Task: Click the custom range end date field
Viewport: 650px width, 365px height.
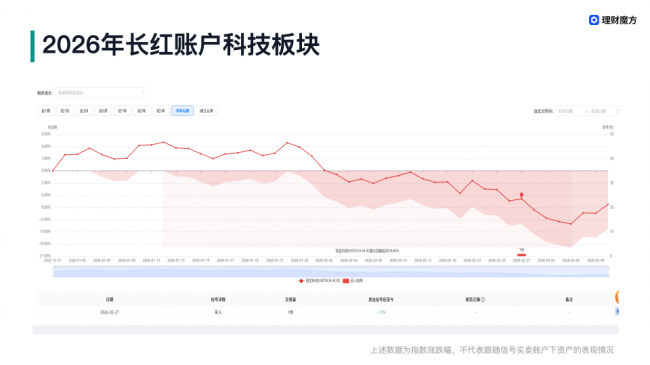Action: click(599, 111)
